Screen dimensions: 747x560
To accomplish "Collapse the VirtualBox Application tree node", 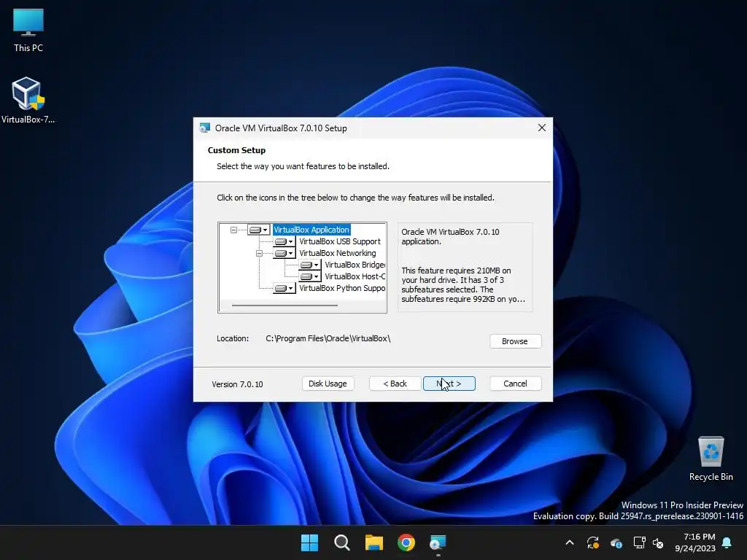I will coord(233,230).
